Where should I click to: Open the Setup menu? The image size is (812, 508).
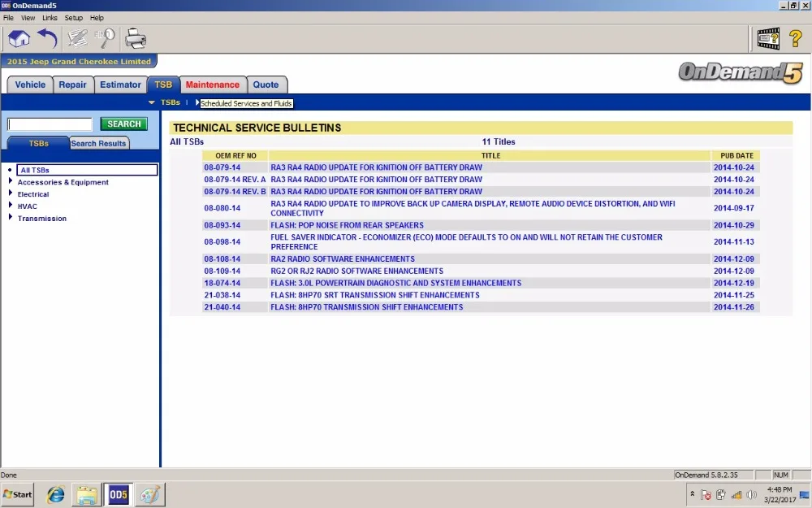(74, 18)
